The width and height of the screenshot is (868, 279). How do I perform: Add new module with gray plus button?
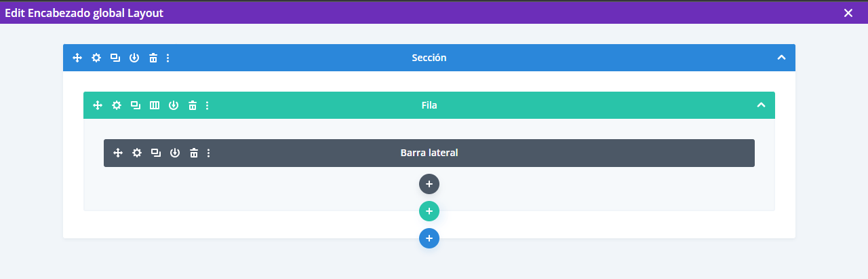[429, 184]
